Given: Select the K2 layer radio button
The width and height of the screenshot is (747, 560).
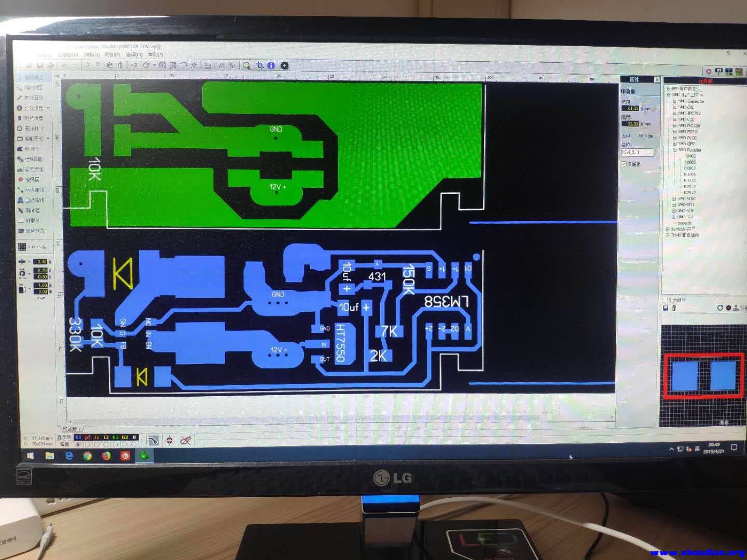Looking at the screenshot, I should click(x=116, y=444).
